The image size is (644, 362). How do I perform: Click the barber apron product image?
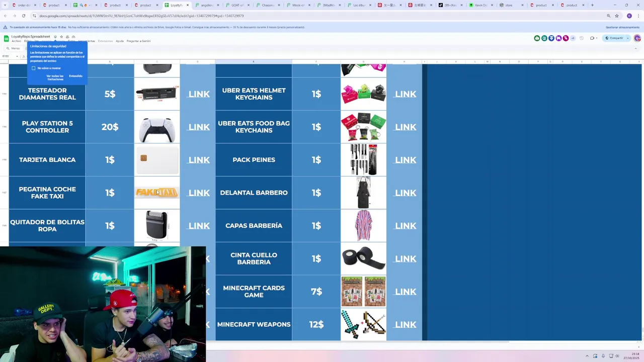[363, 193]
